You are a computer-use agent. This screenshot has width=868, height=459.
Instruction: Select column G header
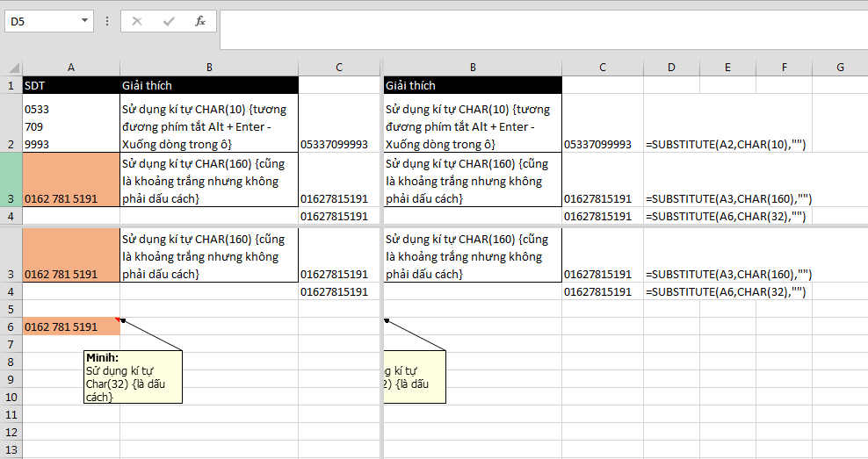tap(840, 68)
